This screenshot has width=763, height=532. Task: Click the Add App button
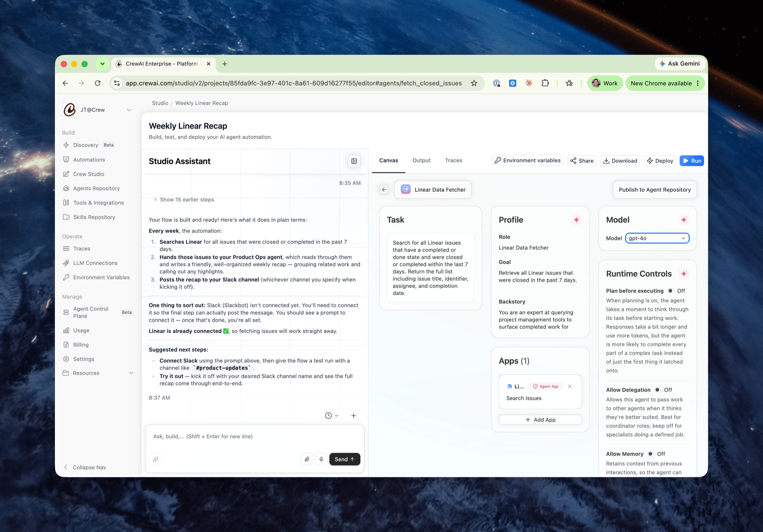pos(540,420)
